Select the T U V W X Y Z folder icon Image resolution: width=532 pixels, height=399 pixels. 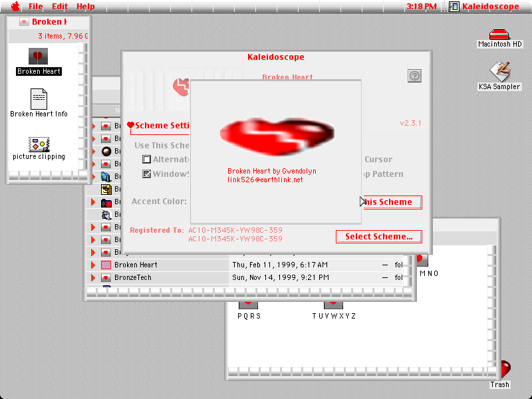click(334, 305)
